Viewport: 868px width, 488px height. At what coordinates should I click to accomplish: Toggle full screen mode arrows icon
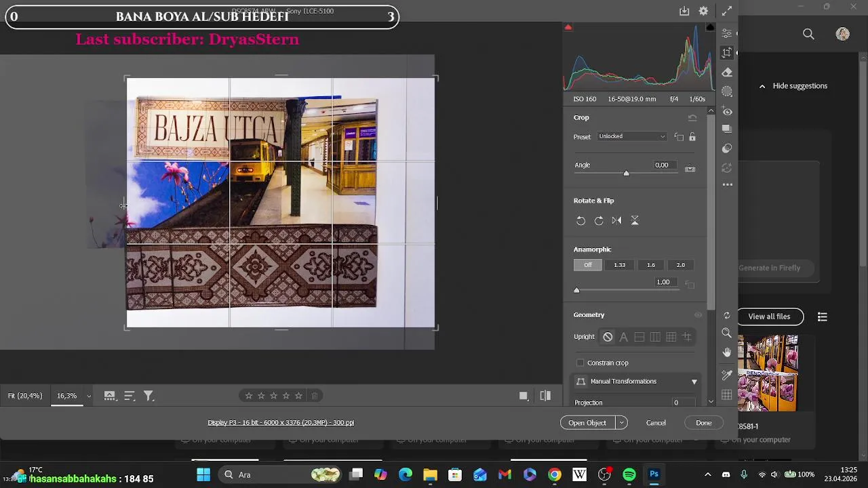click(727, 11)
